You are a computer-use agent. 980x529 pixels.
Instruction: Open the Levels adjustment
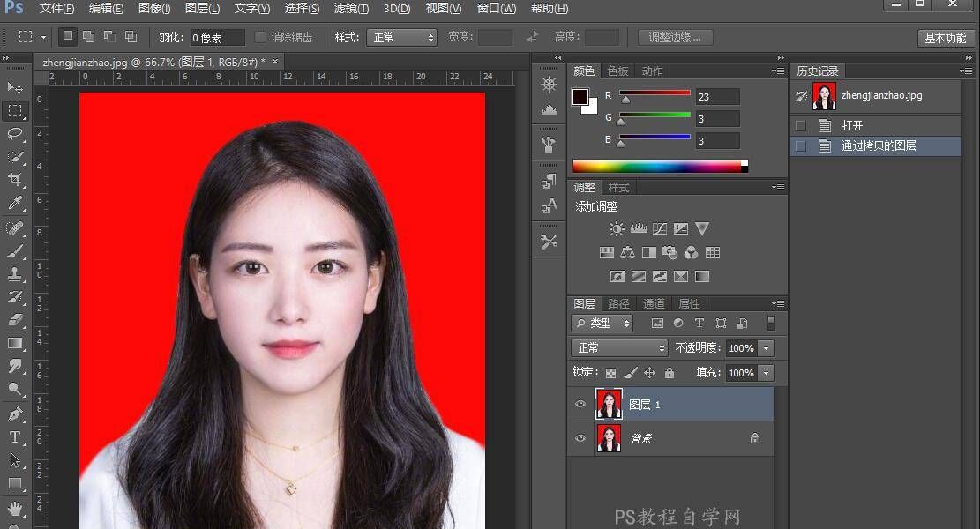pos(638,228)
